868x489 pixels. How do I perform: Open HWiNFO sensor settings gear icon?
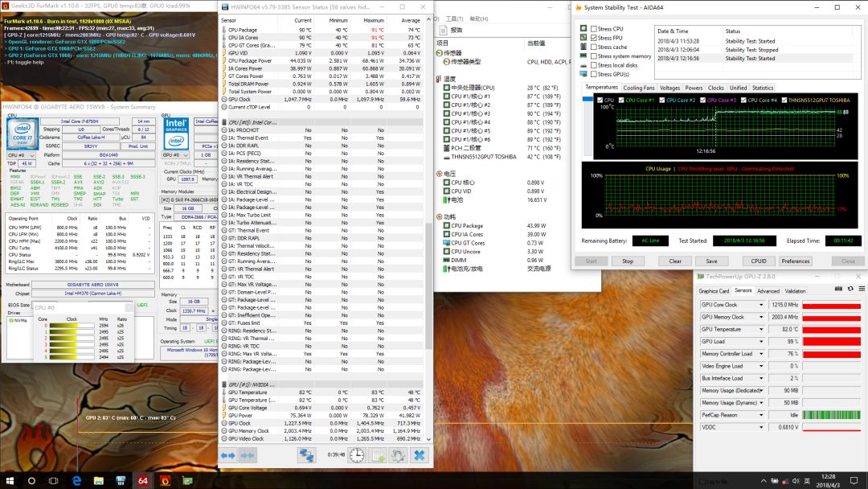(x=398, y=455)
